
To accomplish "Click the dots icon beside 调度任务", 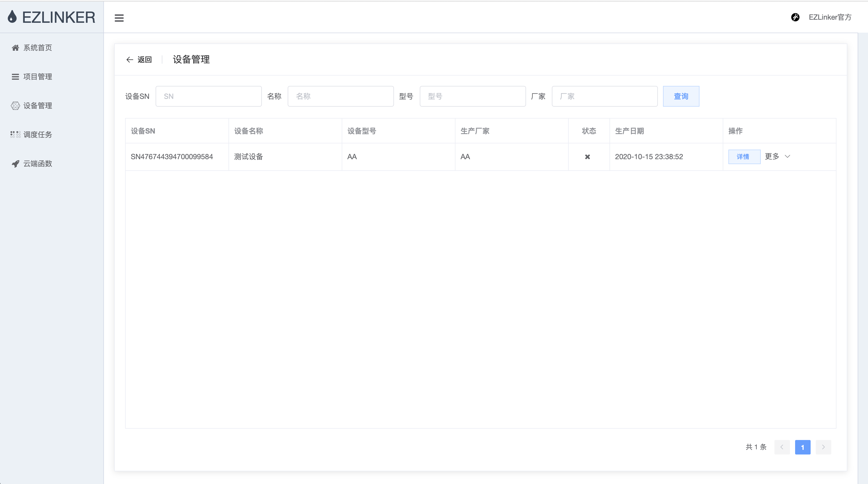I will pyautogui.click(x=15, y=135).
